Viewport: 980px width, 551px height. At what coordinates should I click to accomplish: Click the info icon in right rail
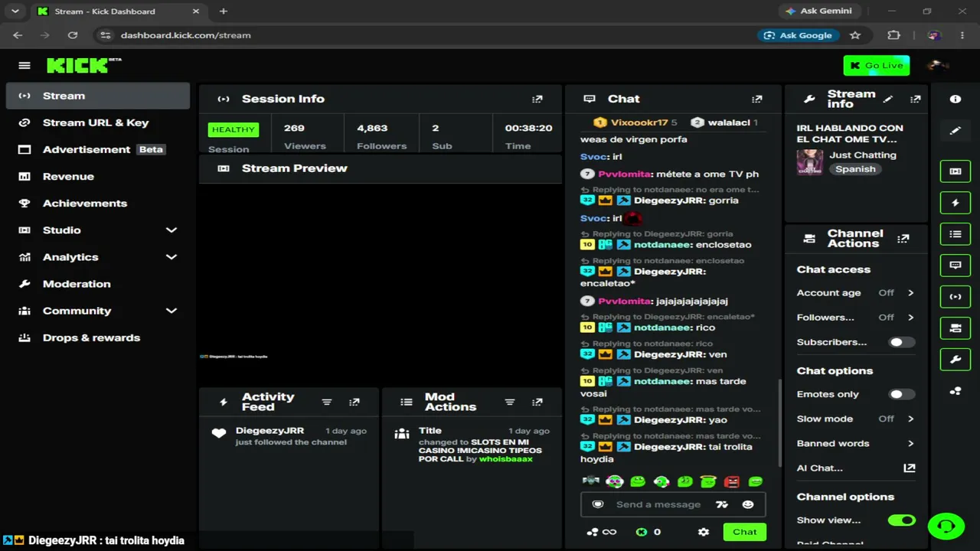click(x=955, y=99)
